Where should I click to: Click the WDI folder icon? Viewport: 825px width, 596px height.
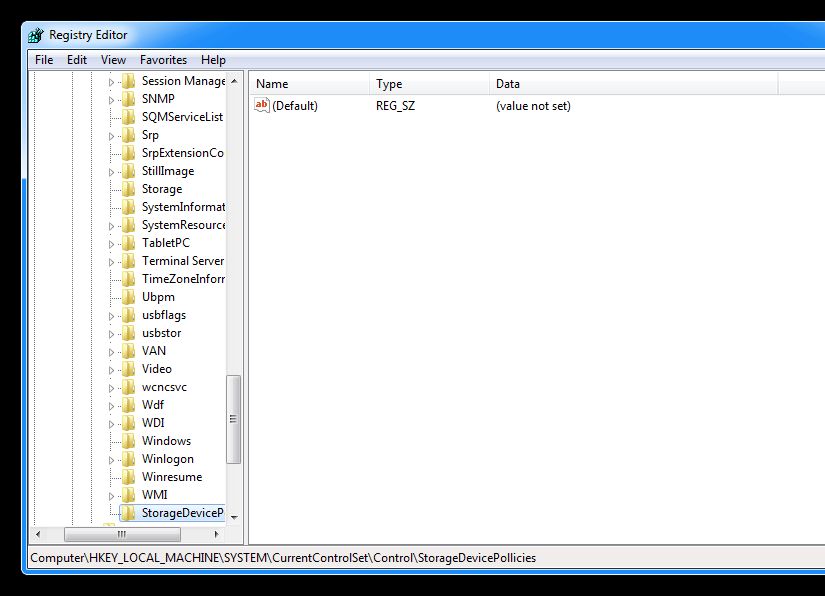coord(128,423)
